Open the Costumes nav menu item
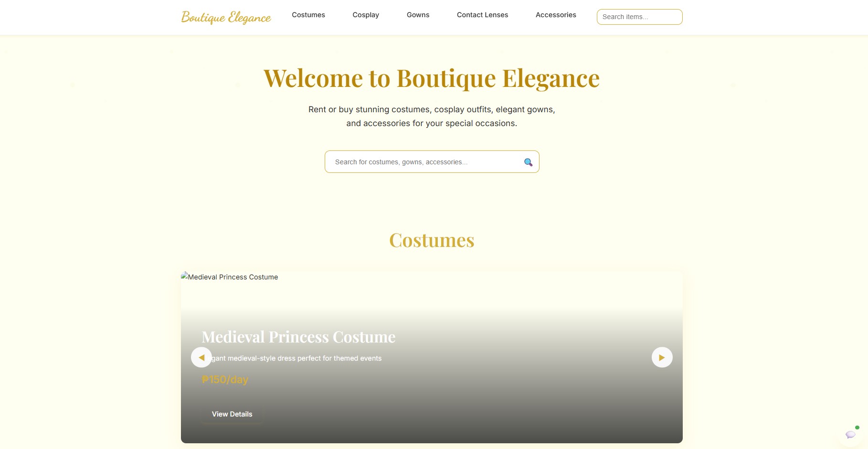The image size is (868, 449). tap(308, 15)
